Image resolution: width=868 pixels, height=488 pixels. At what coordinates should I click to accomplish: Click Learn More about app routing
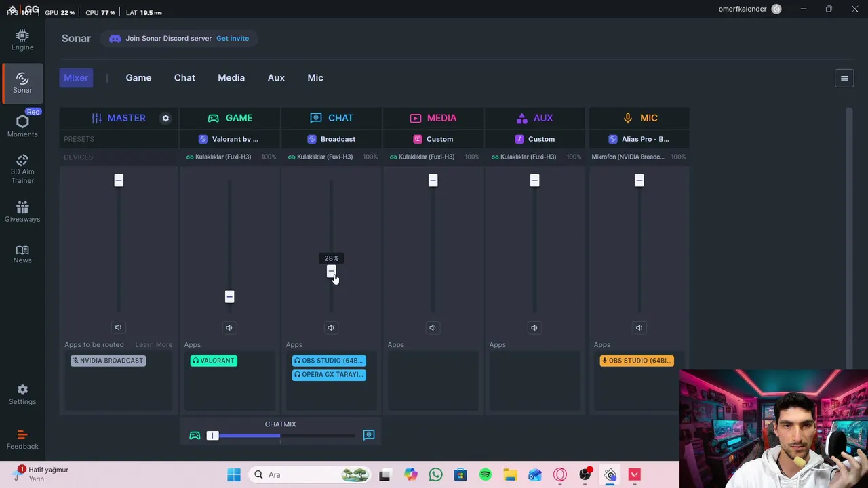[x=154, y=345]
